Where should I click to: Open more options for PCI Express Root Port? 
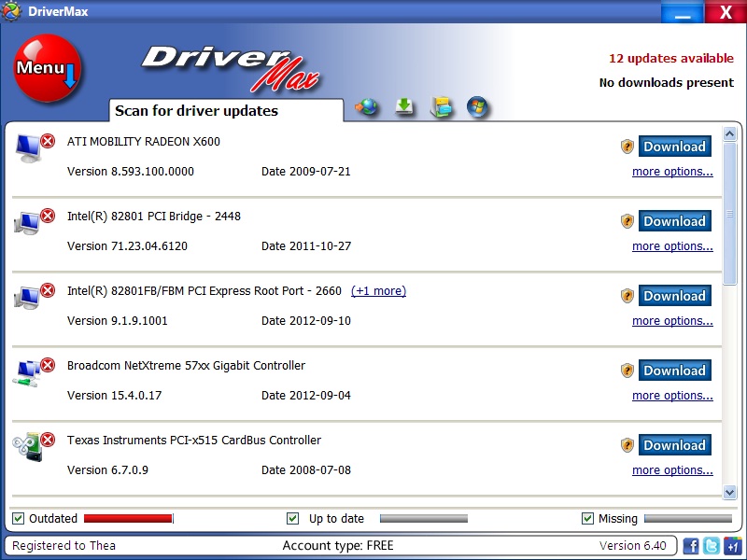tap(672, 321)
